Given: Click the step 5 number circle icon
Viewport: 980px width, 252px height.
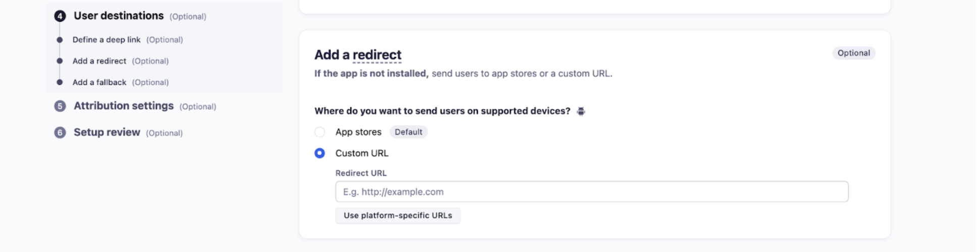Looking at the screenshot, I should click(x=60, y=106).
